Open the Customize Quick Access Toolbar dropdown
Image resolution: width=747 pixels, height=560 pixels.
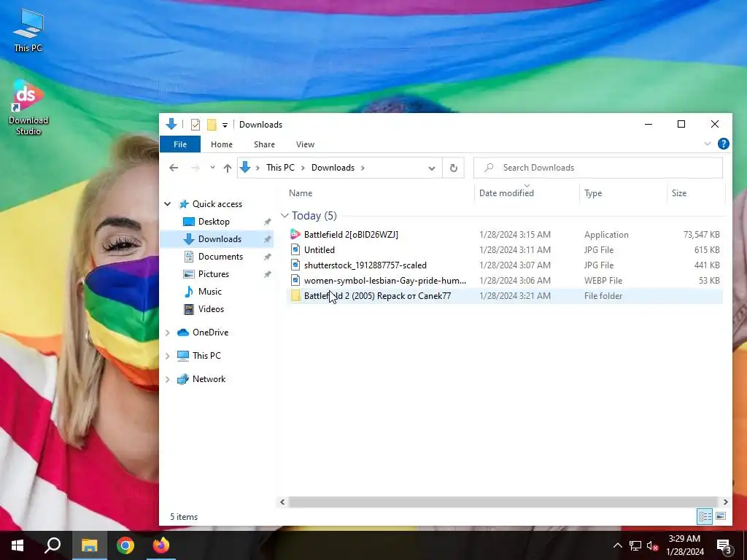pyautogui.click(x=225, y=125)
